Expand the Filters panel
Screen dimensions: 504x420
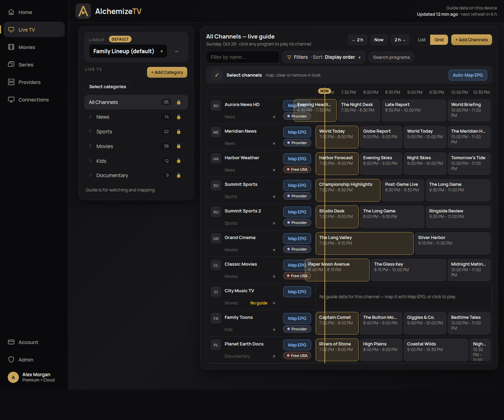click(297, 57)
